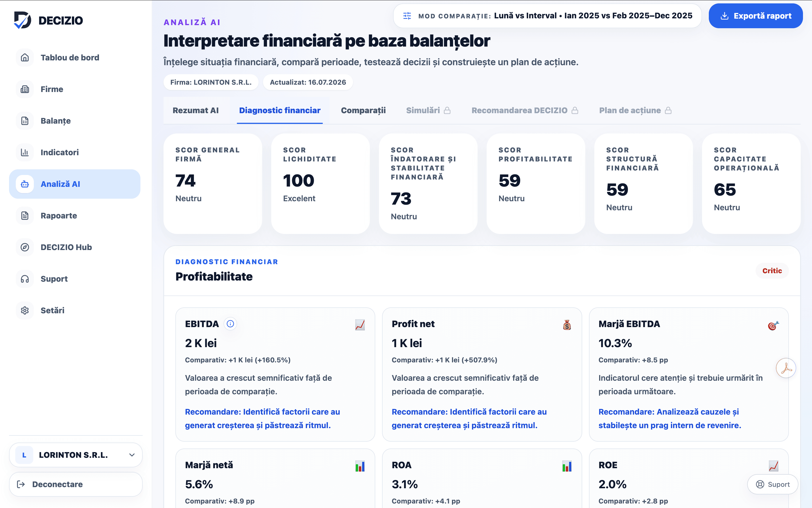Open the Mod comparație period selector

[x=547, y=16]
